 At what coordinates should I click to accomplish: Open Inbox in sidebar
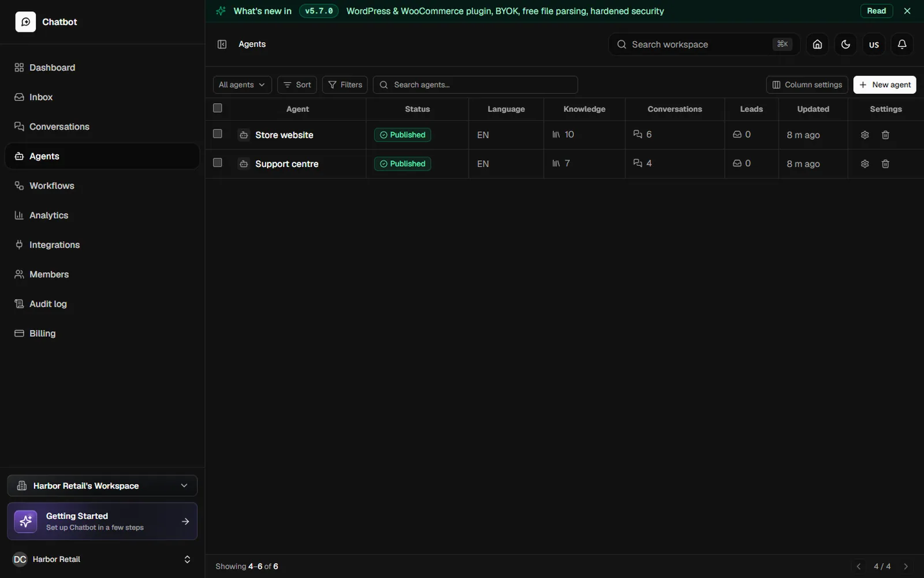[102, 97]
